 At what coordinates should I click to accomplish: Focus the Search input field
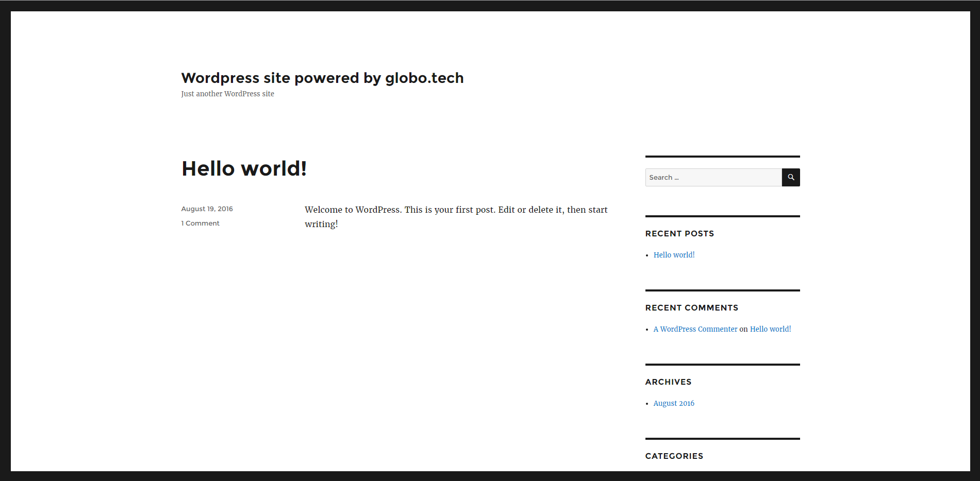click(713, 177)
